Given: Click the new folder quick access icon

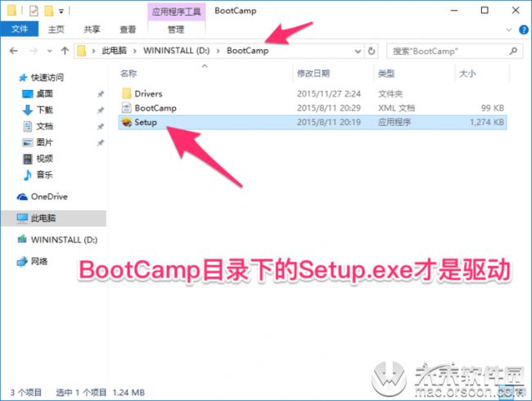Looking at the screenshot, I should tap(49, 11).
